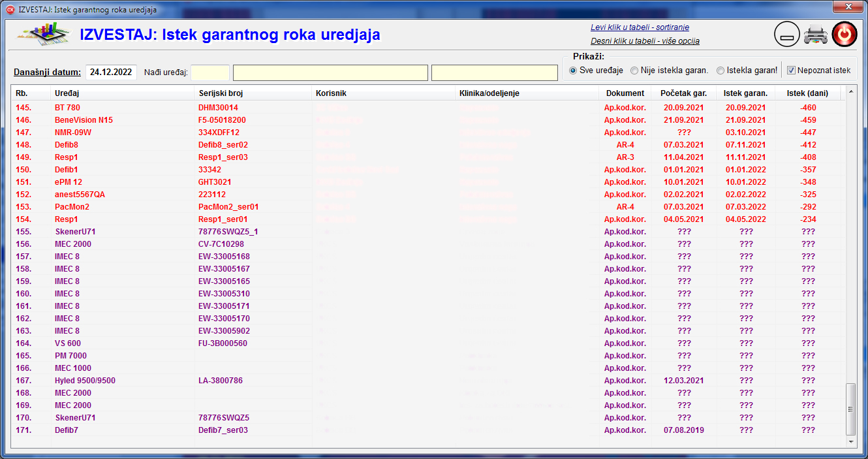This screenshot has height=459, width=868.
Task: Focus the rightmost yellow search field
Action: (495, 72)
